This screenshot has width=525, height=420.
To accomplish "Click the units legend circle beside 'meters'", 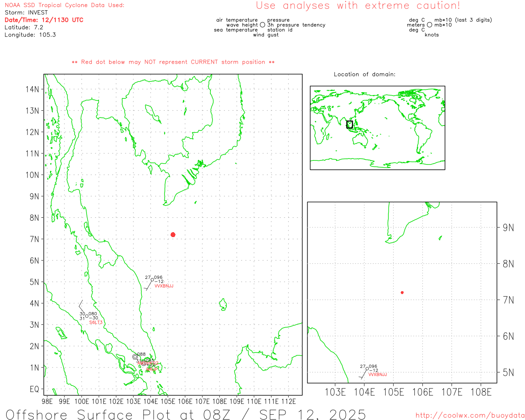I will [429, 25].
